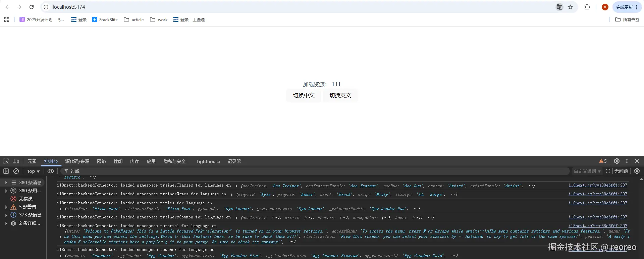
Task: Go back to previous page
Action: (x=7, y=7)
